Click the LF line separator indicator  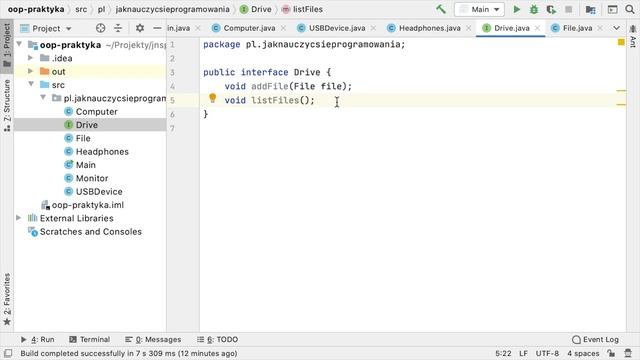[x=523, y=353]
